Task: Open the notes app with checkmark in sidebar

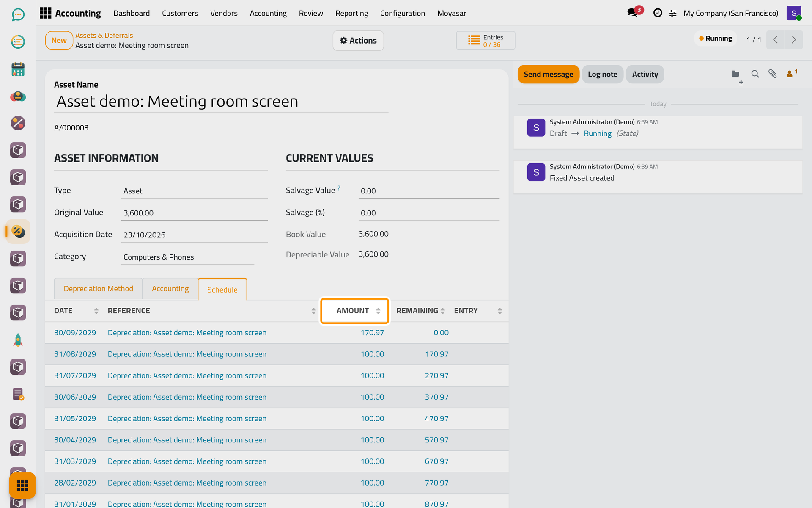Action: click(x=18, y=394)
